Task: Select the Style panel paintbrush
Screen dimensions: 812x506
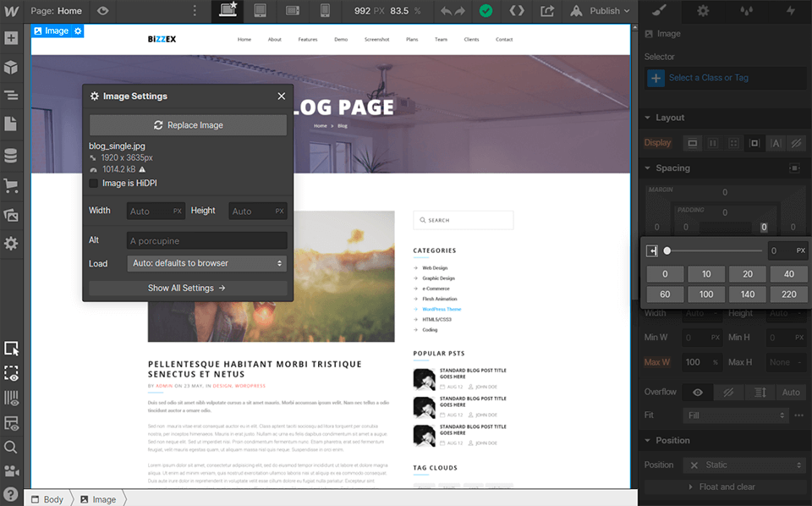Action: (659, 11)
